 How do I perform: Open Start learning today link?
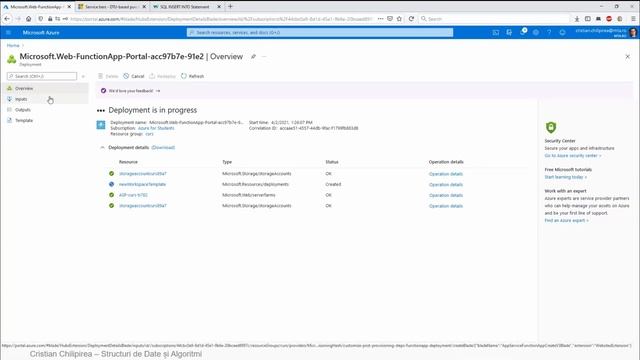point(566,177)
